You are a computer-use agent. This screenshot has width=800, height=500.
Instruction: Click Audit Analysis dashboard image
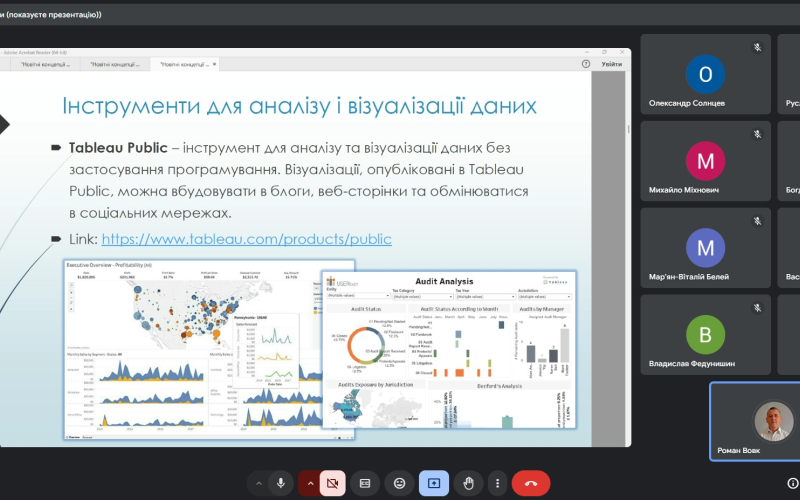click(x=449, y=349)
